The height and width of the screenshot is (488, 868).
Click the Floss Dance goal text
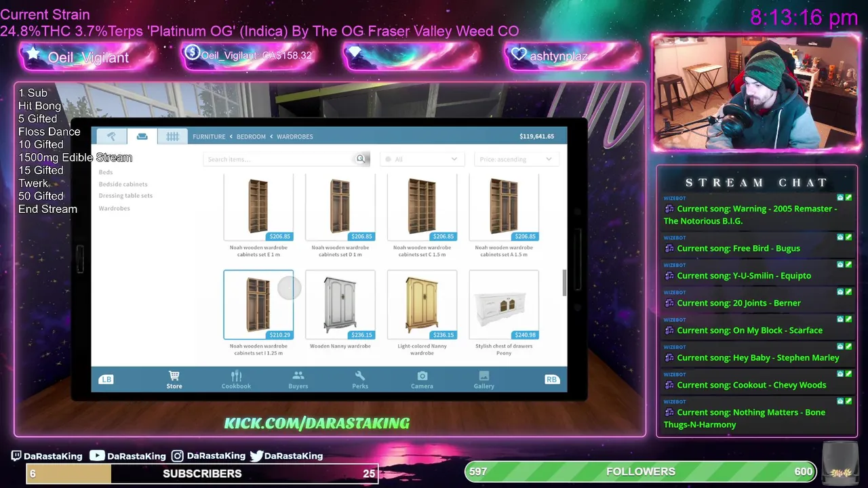50,131
